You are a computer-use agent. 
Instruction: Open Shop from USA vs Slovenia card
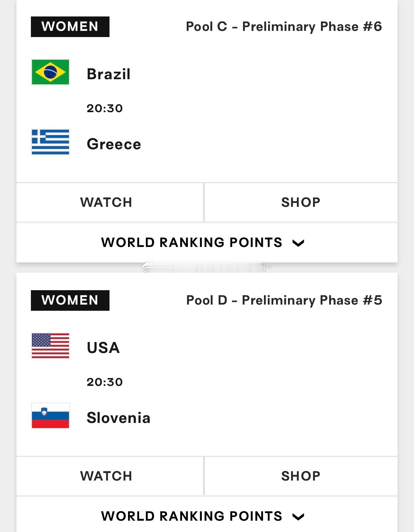pos(301,476)
